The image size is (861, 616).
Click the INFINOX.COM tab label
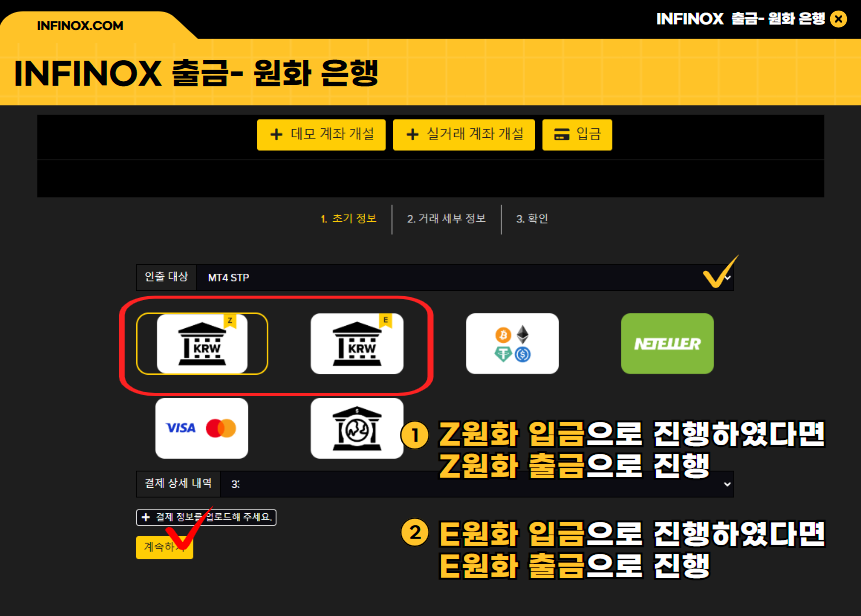[80, 26]
